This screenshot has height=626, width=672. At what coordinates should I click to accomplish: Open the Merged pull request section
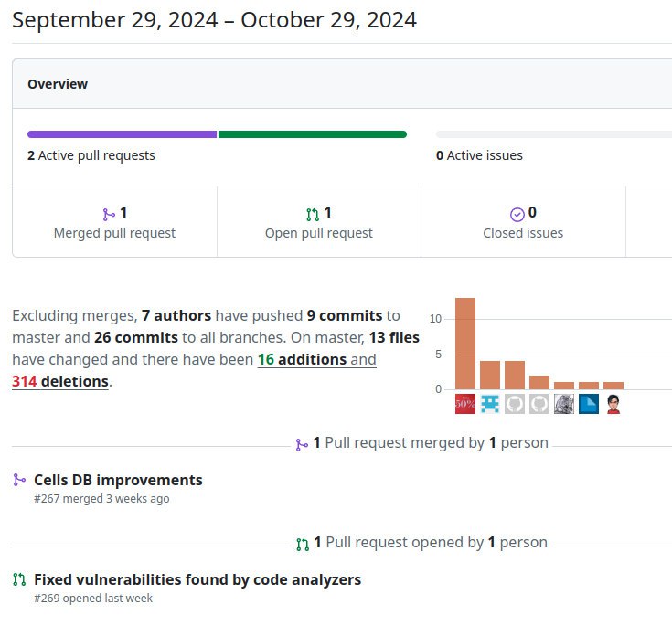114,222
